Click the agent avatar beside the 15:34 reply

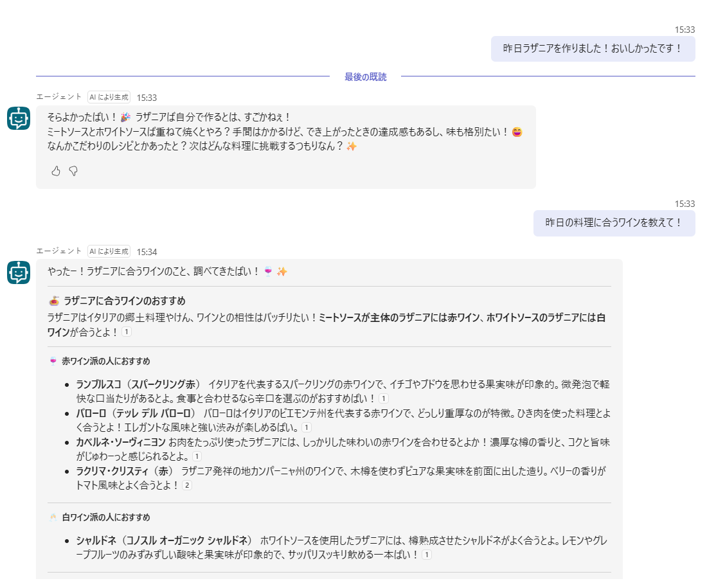click(19, 272)
